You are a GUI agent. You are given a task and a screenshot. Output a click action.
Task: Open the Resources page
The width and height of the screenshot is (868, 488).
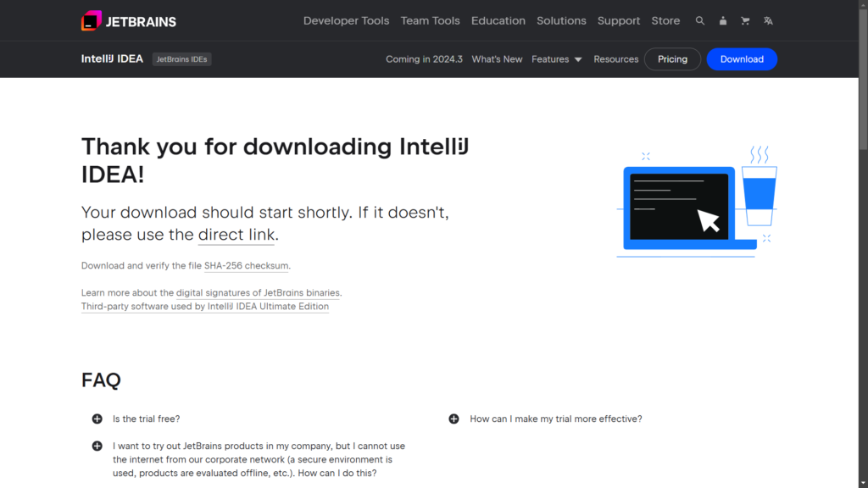(615, 59)
